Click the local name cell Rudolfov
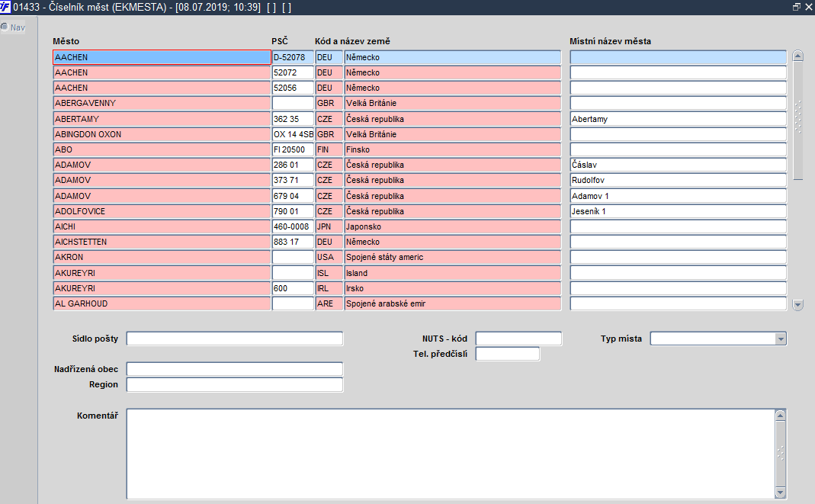 pyautogui.click(x=679, y=180)
